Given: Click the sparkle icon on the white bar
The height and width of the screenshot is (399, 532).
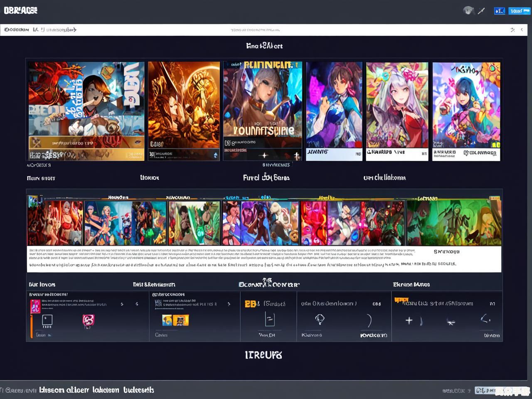Looking at the screenshot, I should [x=512, y=30].
